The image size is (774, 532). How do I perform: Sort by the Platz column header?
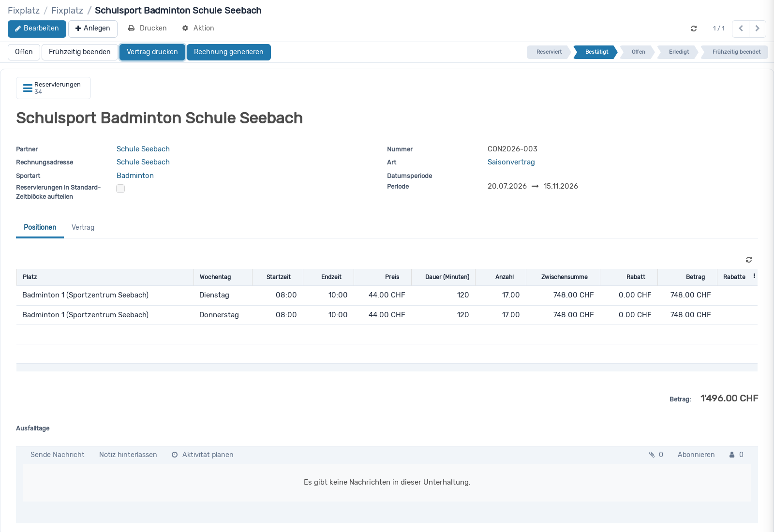click(105, 277)
